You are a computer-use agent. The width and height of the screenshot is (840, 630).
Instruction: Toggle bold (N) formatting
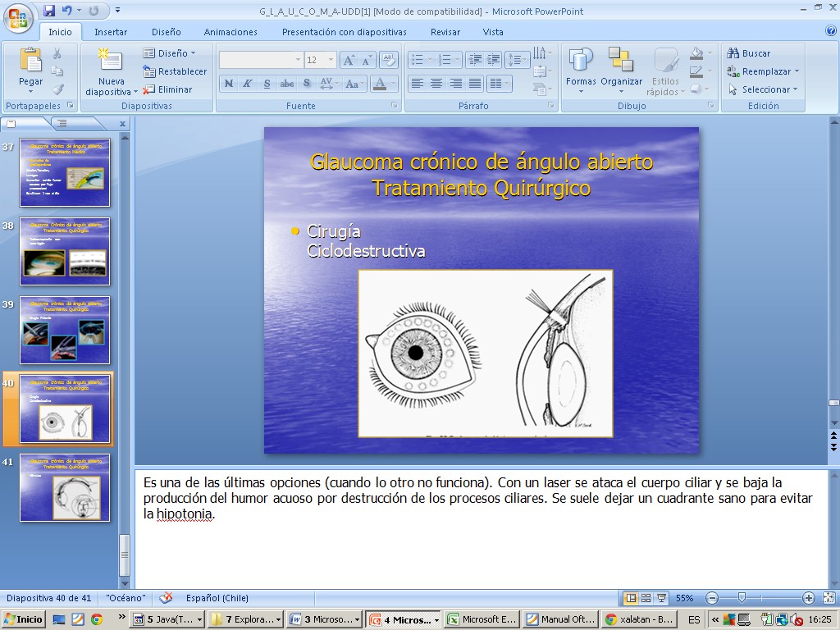[229, 84]
